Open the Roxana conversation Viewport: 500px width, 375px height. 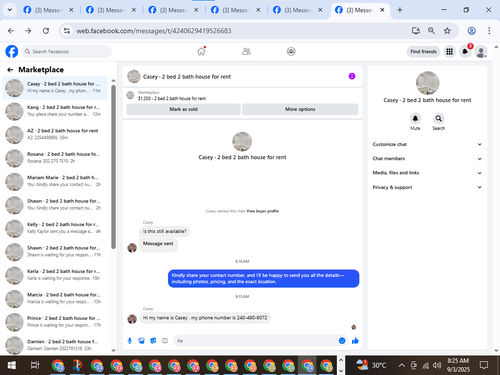tap(55, 158)
